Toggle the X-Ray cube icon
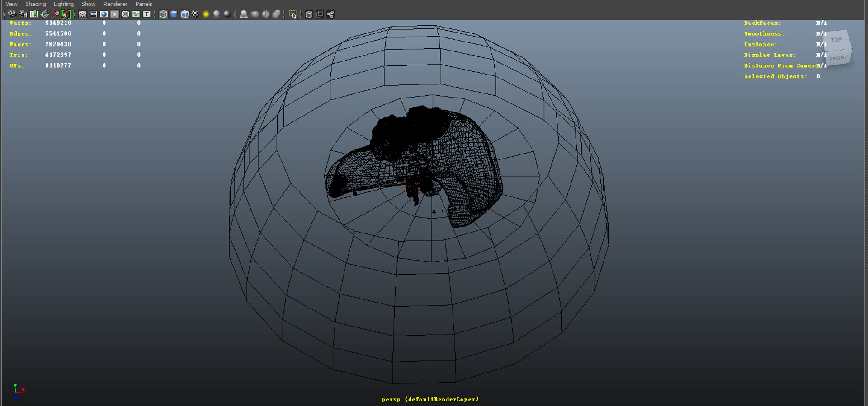 click(309, 14)
